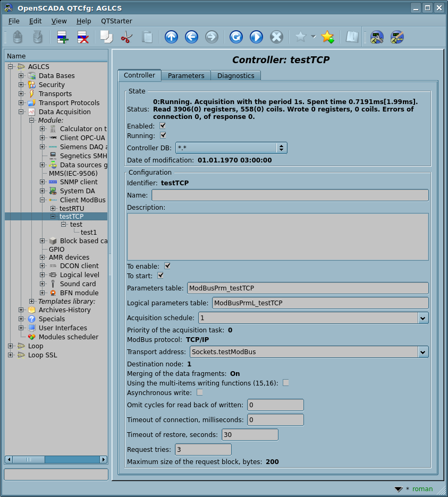Navigate forward with the right arrow icon

[212, 37]
